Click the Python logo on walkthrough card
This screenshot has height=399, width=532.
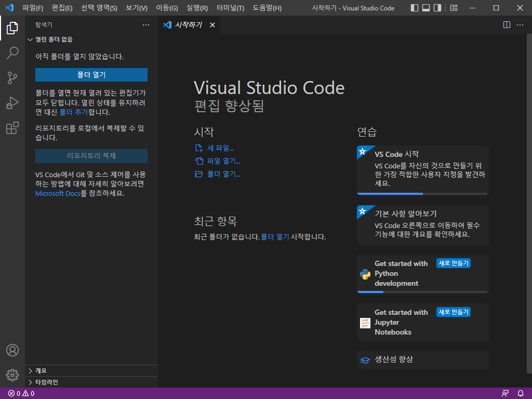(365, 274)
